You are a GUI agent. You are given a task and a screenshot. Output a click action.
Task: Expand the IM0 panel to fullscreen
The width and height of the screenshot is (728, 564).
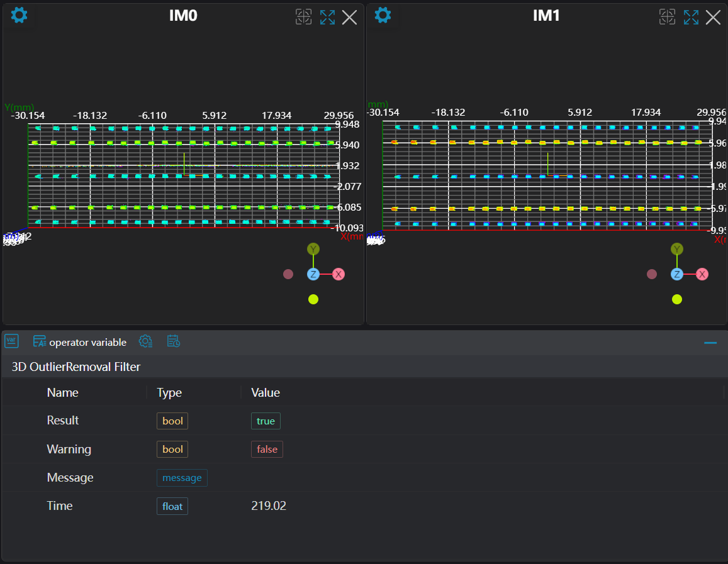[327, 17]
